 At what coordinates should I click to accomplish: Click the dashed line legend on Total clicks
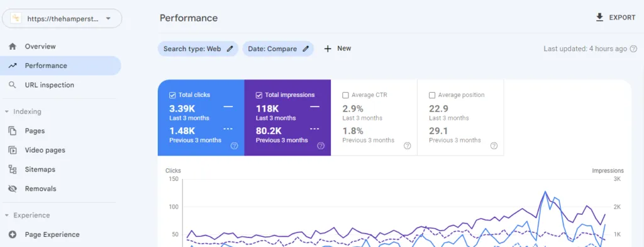228,129
